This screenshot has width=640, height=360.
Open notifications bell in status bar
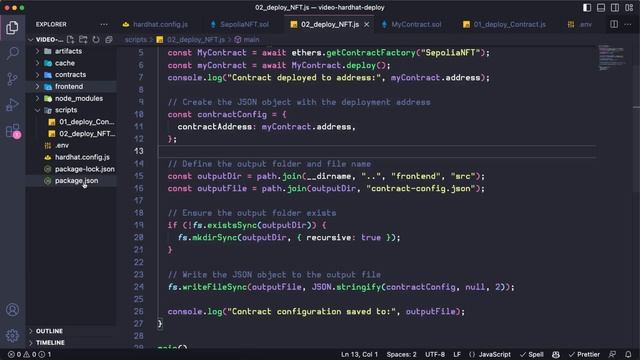(x=628, y=354)
